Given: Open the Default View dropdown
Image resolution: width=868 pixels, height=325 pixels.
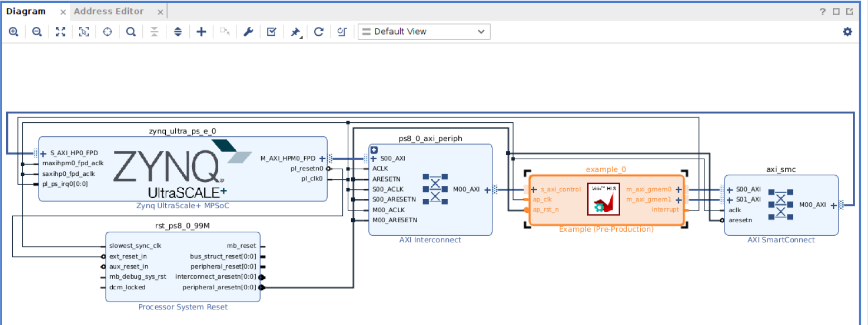Looking at the screenshot, I should 424,32.
